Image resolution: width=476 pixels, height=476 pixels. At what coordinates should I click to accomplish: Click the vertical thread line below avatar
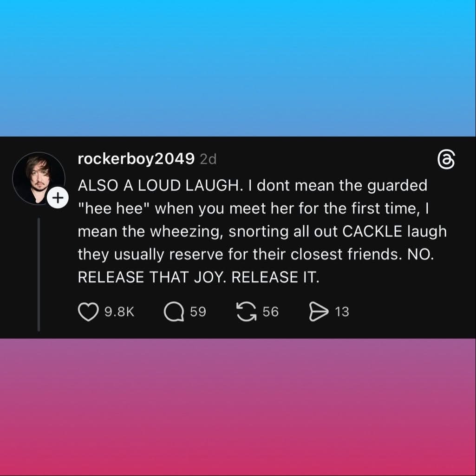pos(39,274)
